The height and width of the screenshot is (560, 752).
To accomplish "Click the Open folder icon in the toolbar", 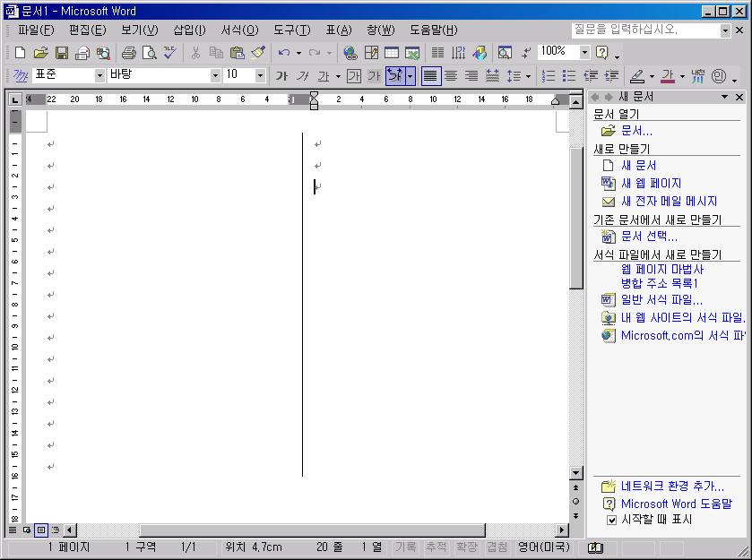I will click(40, 52).
